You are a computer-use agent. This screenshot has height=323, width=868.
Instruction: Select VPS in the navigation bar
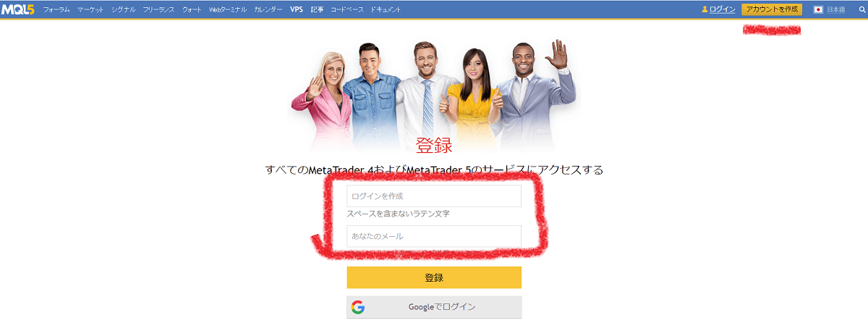(297, 9)
